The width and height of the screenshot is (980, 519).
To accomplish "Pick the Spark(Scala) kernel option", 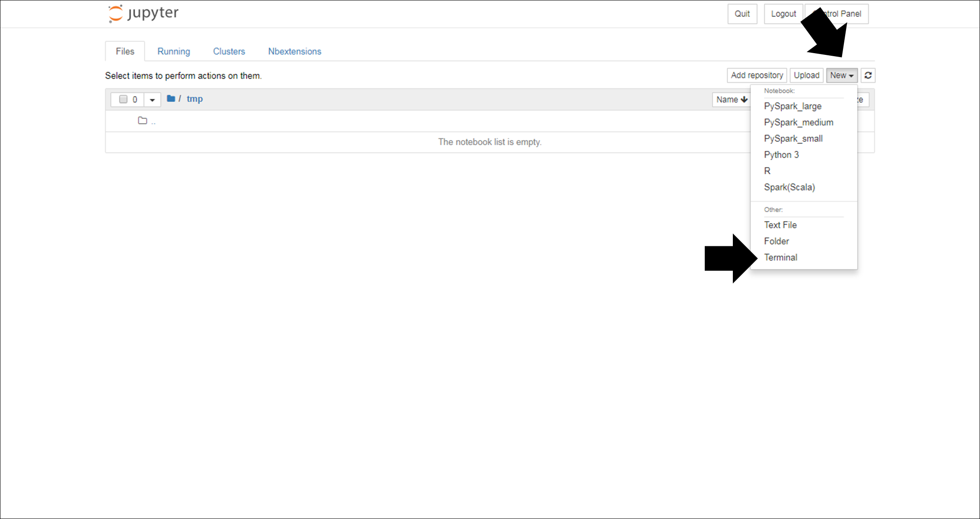I will click(789, 187).
